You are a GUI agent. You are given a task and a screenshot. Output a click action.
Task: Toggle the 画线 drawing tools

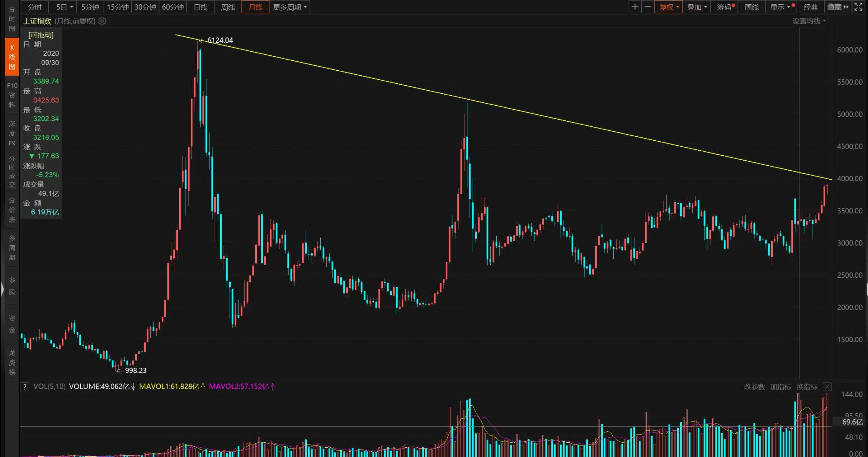[x=752, y=7]
